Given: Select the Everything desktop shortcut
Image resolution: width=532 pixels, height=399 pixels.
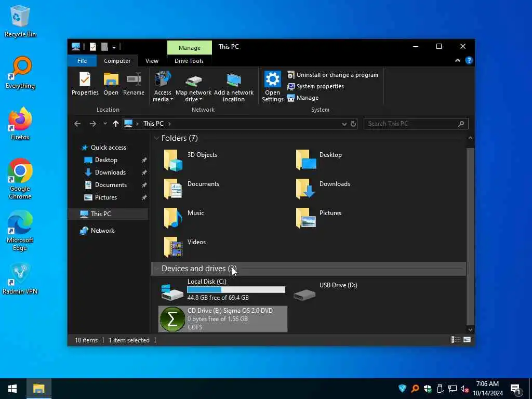Looking at the screenshot, I should 20,73.
